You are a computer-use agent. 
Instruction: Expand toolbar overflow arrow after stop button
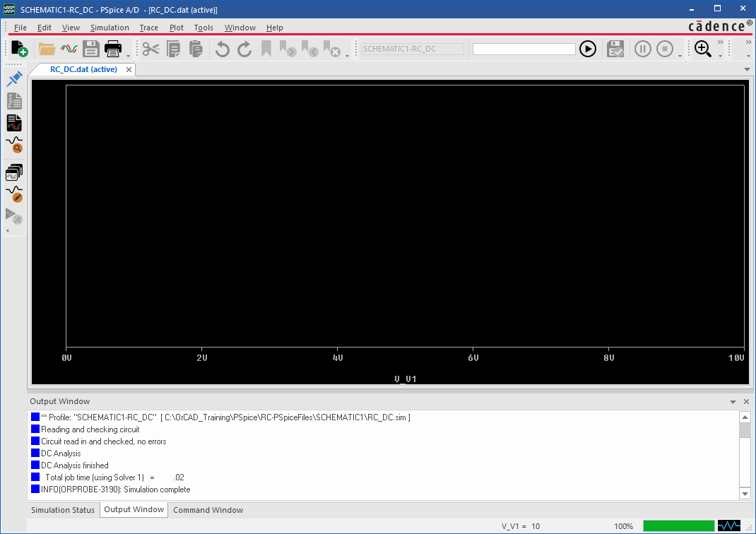click(680, 56)
